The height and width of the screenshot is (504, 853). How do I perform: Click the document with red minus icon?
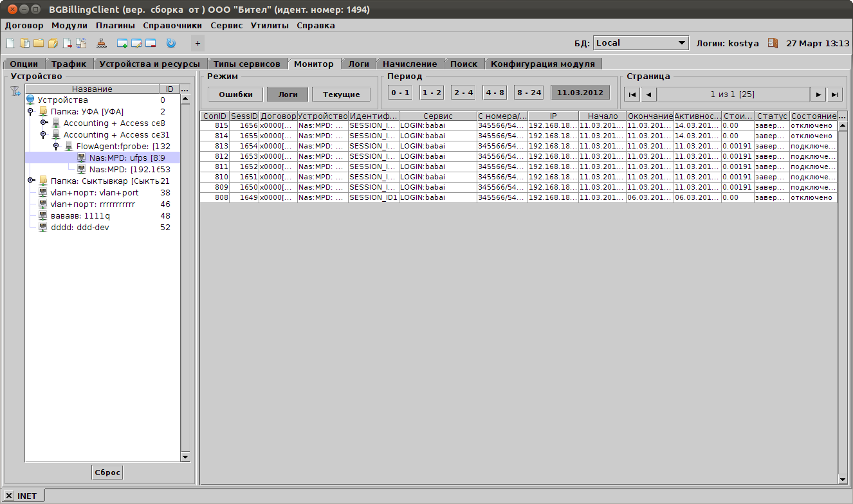67,44
